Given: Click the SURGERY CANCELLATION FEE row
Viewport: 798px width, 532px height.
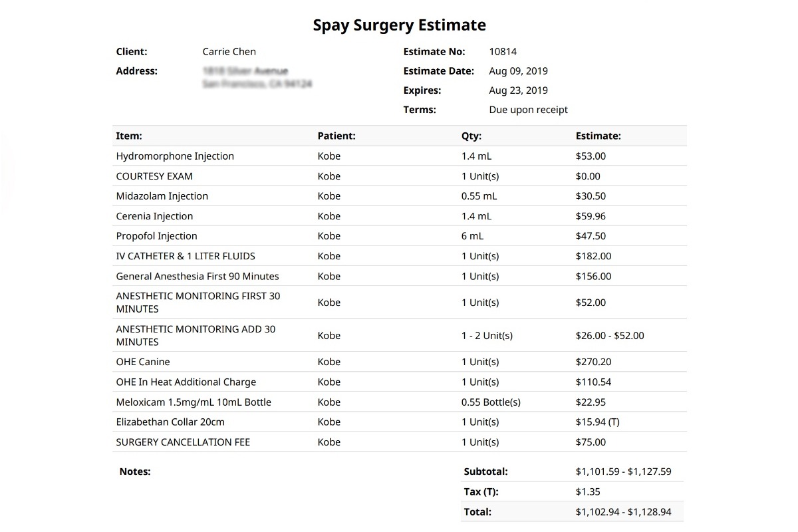Looking at the screenshot, I should coord(183,442).
